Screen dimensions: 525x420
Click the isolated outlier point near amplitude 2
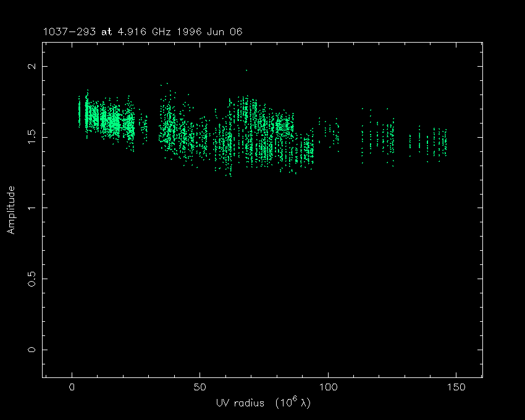(x=246, y=70)
